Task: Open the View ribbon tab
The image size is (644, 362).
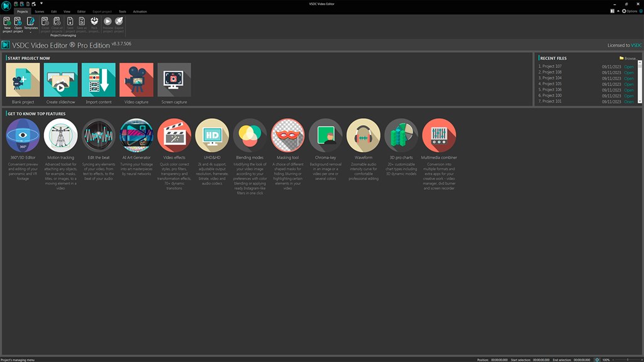Action: [x=67, y=11]
